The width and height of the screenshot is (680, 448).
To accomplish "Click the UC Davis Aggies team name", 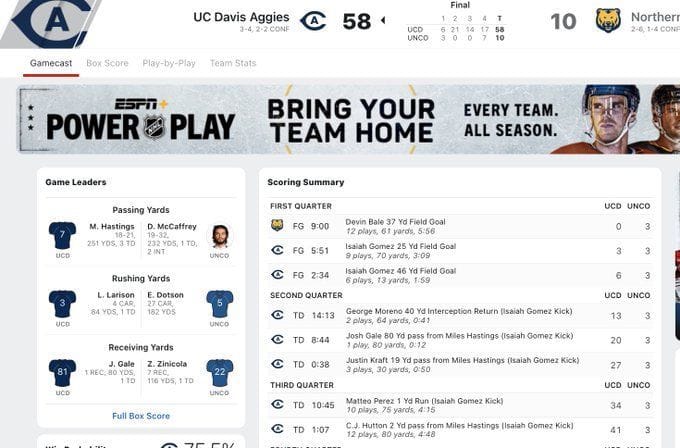I will [241, 17].
